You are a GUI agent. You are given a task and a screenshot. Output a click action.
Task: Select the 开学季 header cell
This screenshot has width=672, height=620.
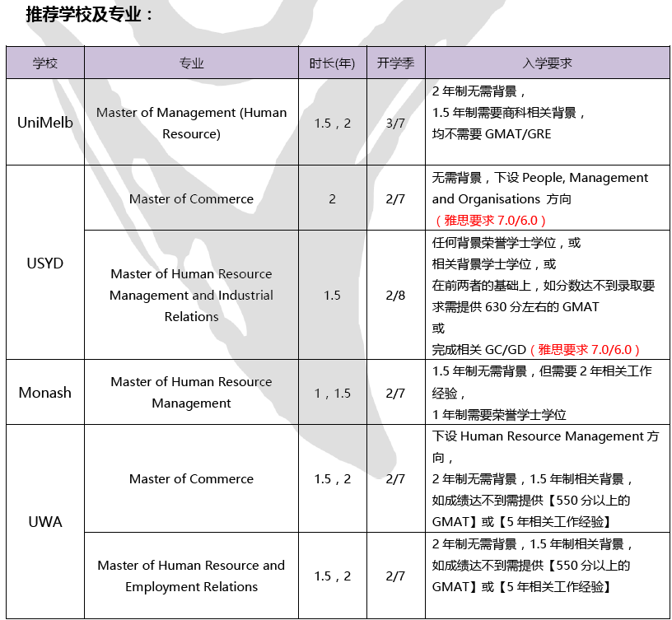coord(395,63)
